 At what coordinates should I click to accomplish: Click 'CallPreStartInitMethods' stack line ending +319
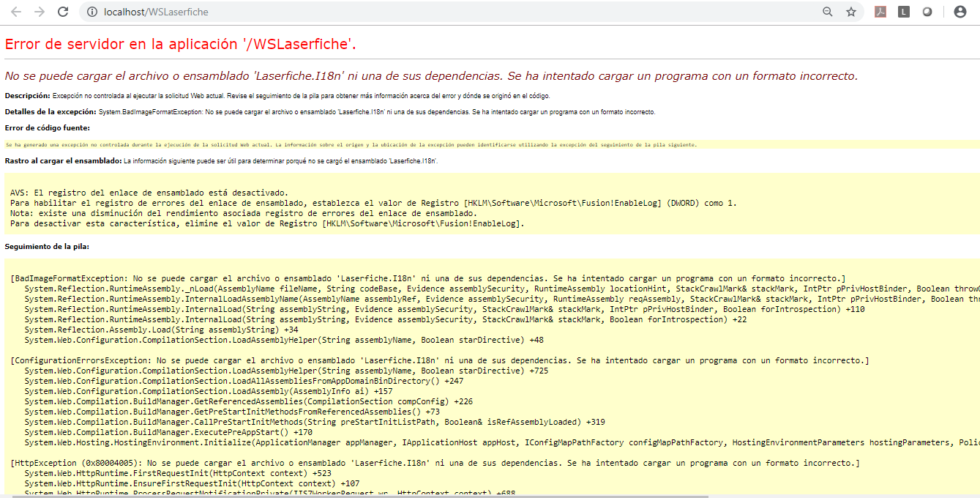pyautogui.click(x=315, y=422)
